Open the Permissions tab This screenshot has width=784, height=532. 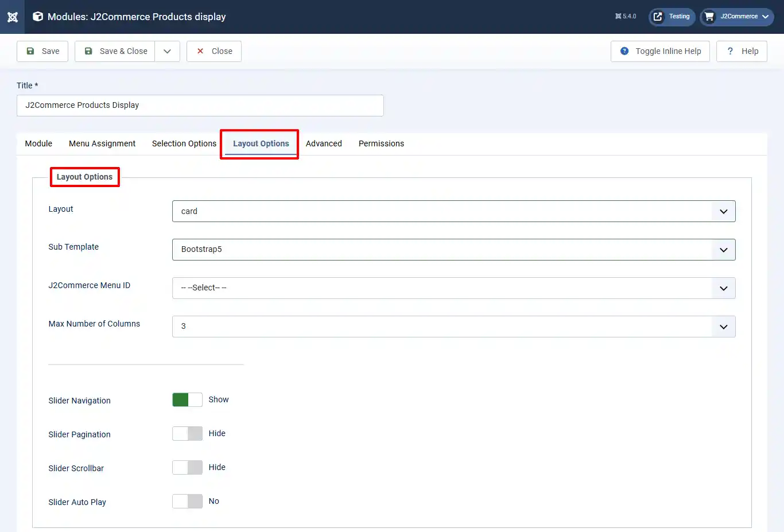381,143
